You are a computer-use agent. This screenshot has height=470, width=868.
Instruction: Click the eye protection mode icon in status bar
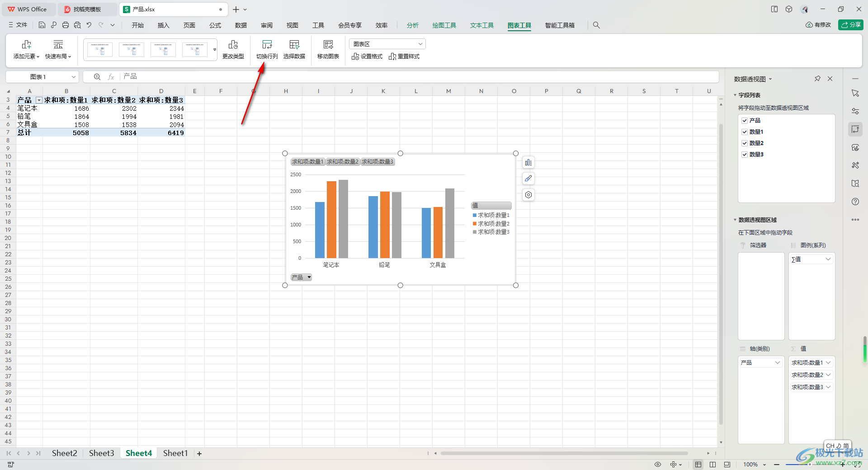click(658, 465)
